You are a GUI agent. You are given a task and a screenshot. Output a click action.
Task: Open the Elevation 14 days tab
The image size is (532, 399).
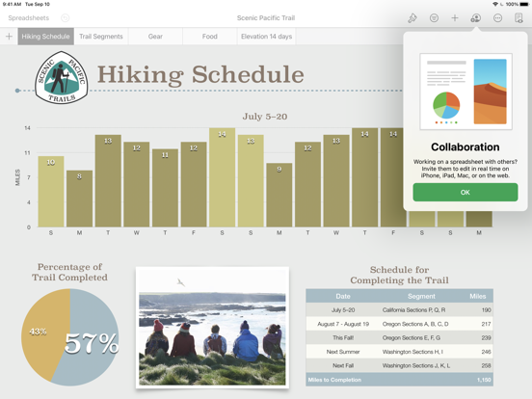tap(266, 37)
